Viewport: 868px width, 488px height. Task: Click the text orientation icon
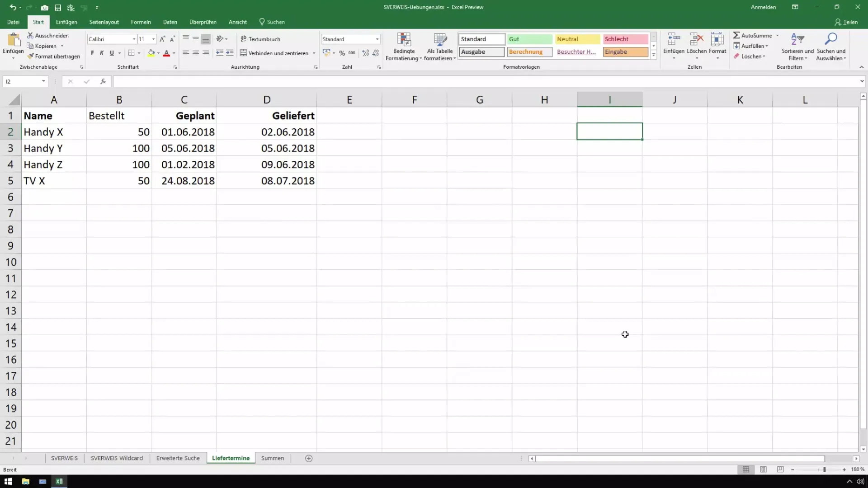coord(220,39)
